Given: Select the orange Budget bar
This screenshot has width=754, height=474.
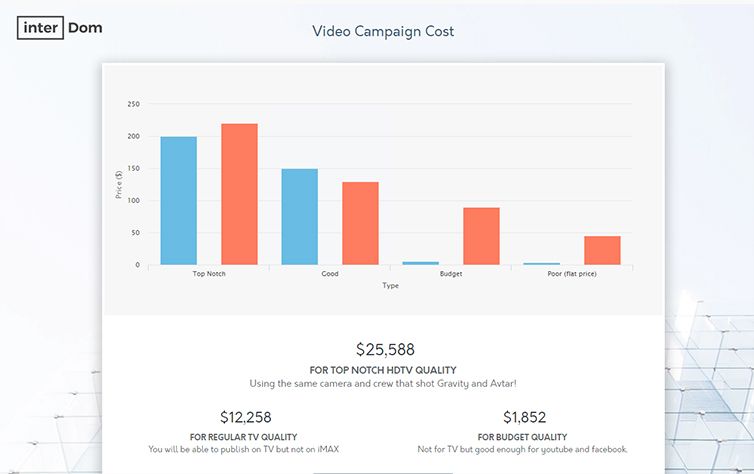Looking at the screenshot, I should (x=481, y=236).
